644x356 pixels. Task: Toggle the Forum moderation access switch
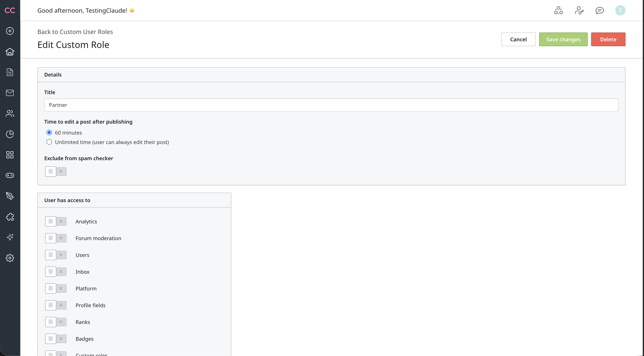click(x=56, y=238)
